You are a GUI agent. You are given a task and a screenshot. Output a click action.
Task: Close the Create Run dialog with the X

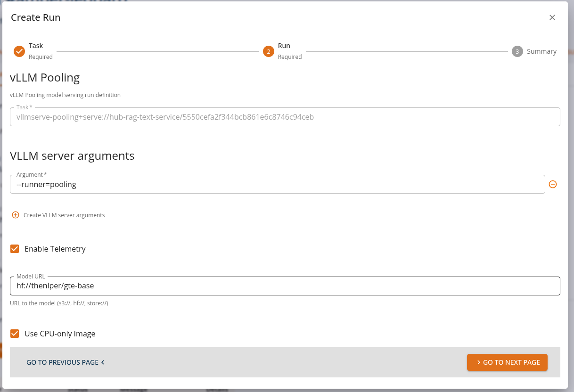click(x=552, y=17)
